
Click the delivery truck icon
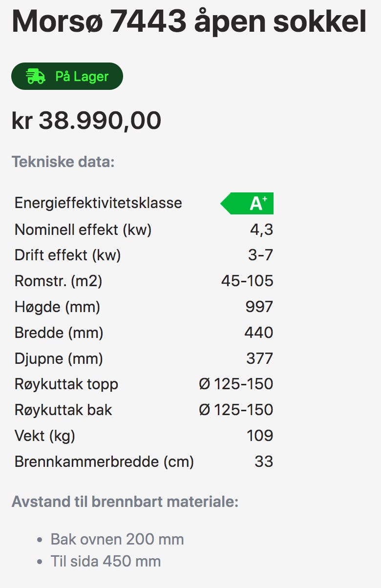pos(35,76)
